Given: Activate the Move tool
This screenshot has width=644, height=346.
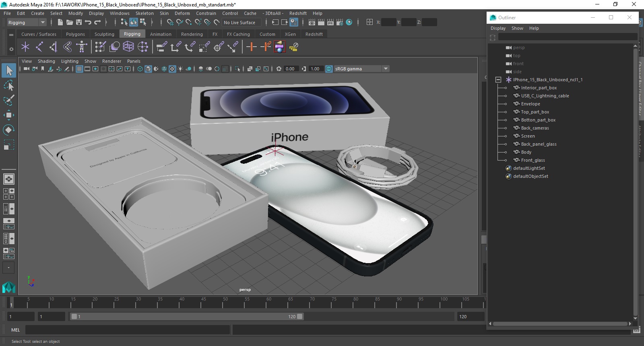Looking at the screenshot, I should pyautogui.click(x=9, y=115).
